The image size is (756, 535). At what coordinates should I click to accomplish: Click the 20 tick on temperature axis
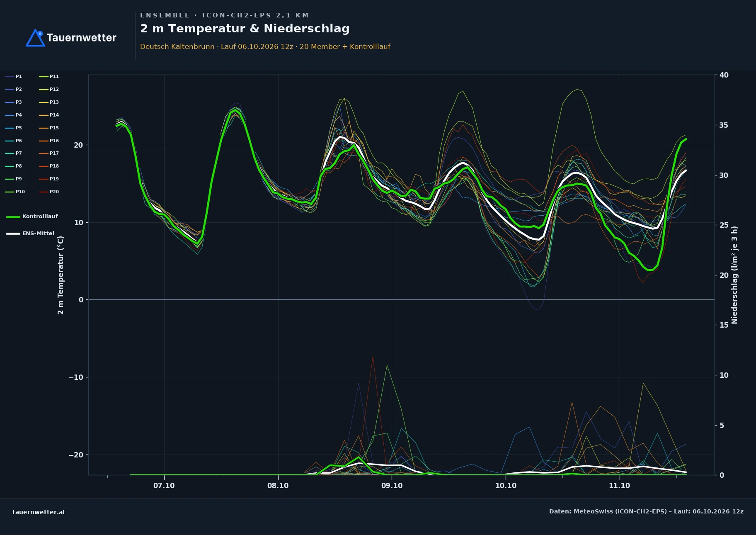click(x=78, y=145)
